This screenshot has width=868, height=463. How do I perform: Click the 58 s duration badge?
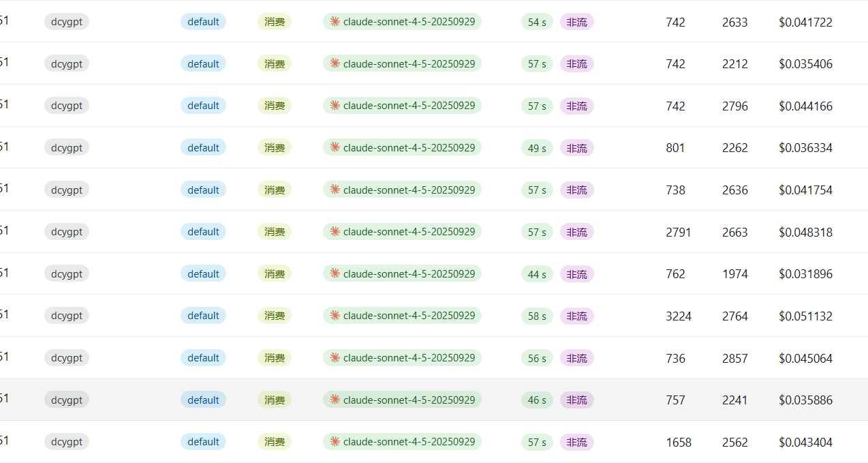[x=537, y=316]
